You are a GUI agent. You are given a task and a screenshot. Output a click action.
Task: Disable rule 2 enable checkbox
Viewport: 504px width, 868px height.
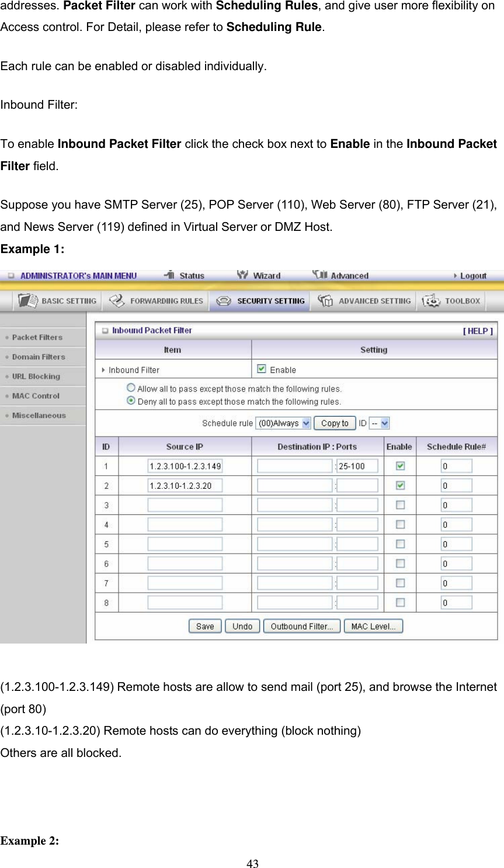click(399, 485)
